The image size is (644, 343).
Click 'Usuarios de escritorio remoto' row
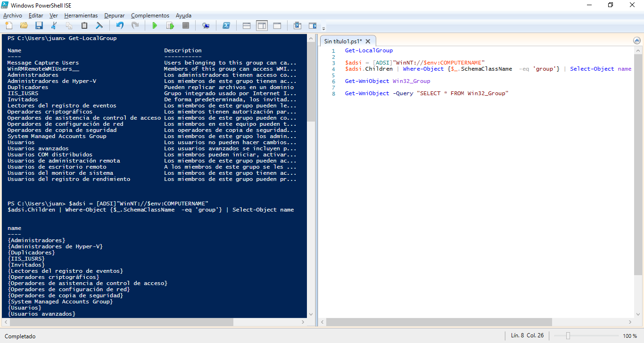pyautogui.click(x=152, y=167)
